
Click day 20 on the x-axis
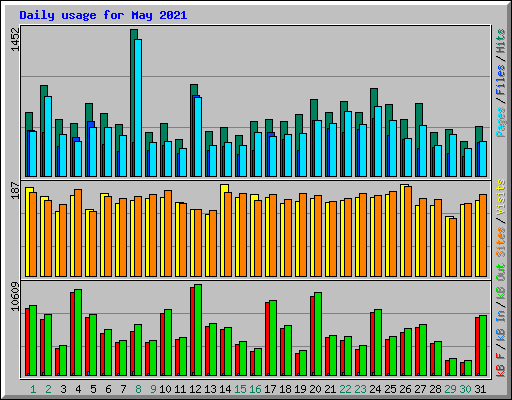[x=315, y=389]
